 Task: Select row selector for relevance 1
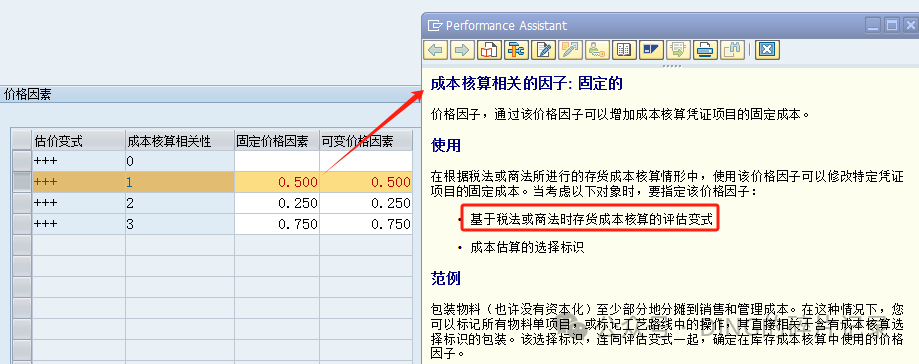22,182
